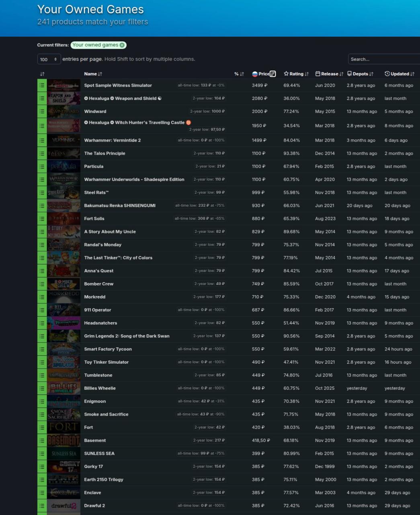
Task: Click the 93.38% rating for Talos Principle
Action: pyautogui.click(x=291, y=153)
